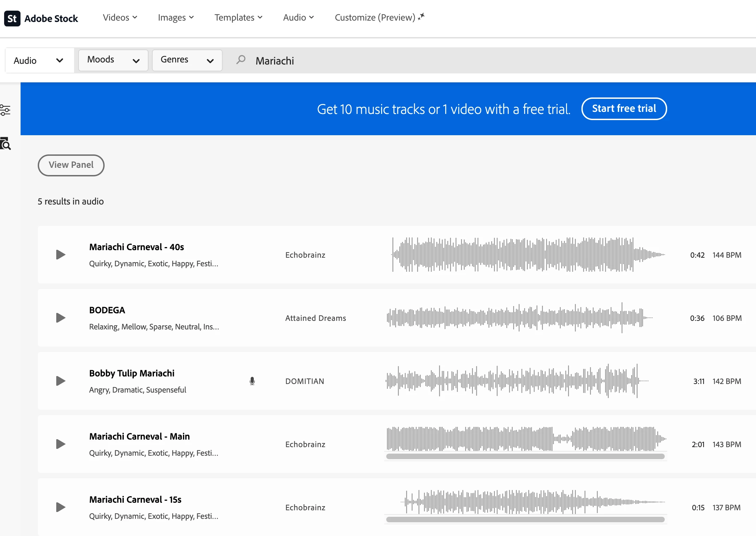Expand the Genres filter dropdown

point(187,60)
